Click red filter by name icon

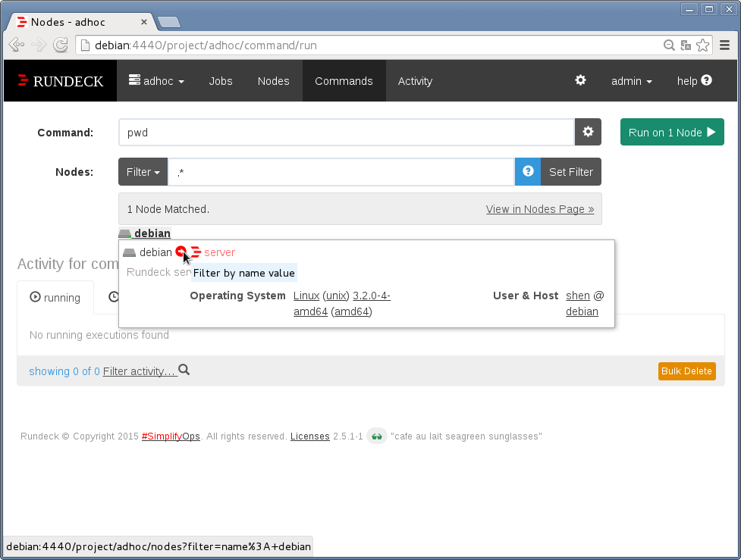pos(181,252)
